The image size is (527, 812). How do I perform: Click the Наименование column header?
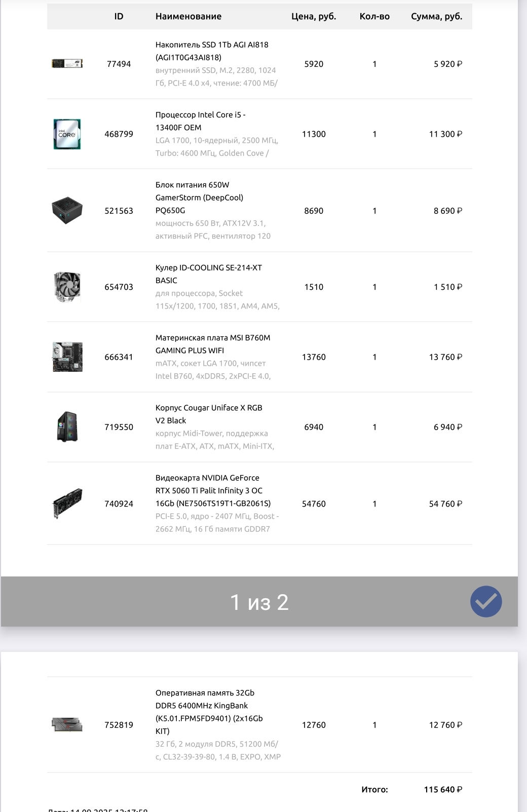[x=189, y=16]
